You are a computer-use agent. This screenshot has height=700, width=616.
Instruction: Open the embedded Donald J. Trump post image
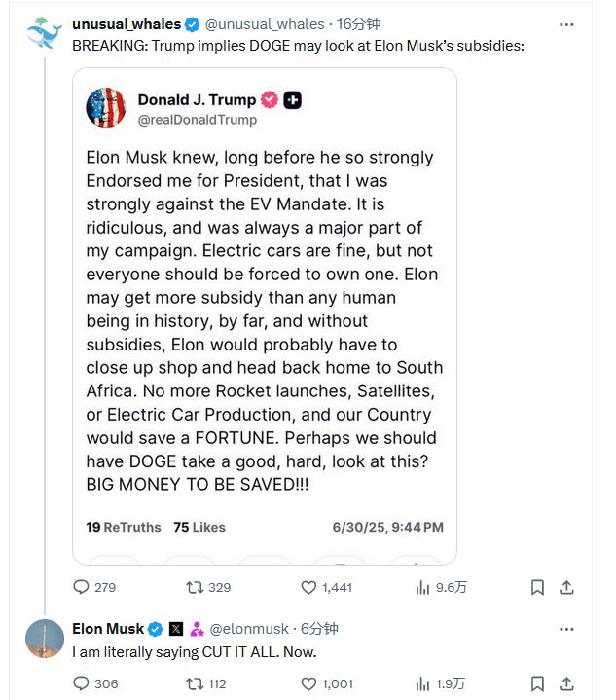point(264,316)
